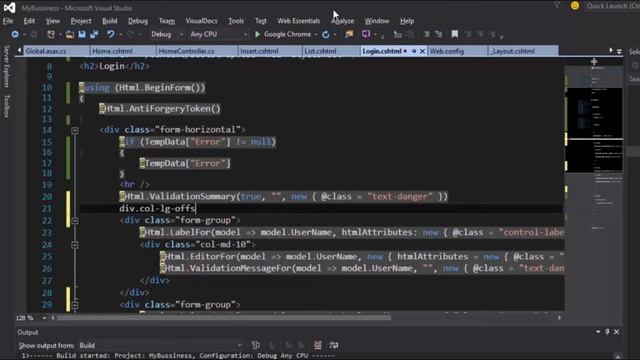Open the Team menu
Viewport: 640px width, 360px height.
pyautogui.click(x=167, y=21)
